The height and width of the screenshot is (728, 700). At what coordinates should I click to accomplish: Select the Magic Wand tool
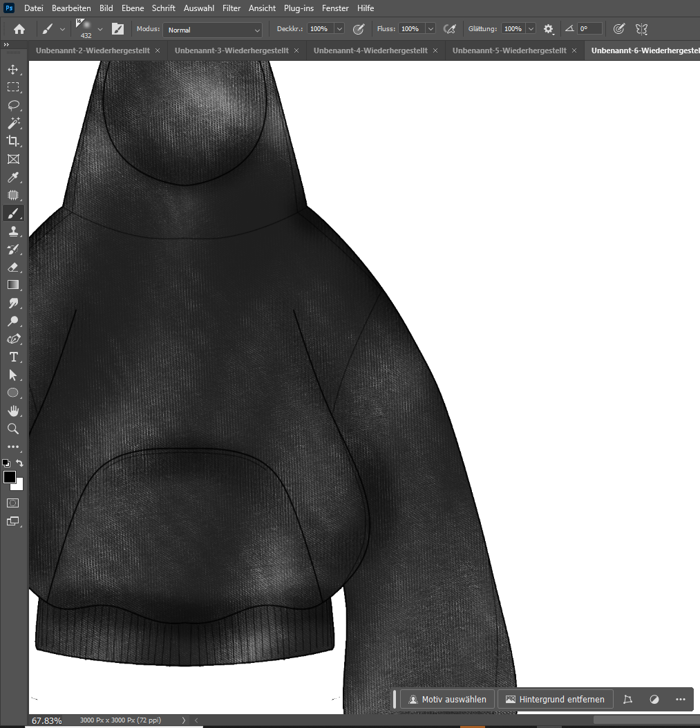pos(13,123)
